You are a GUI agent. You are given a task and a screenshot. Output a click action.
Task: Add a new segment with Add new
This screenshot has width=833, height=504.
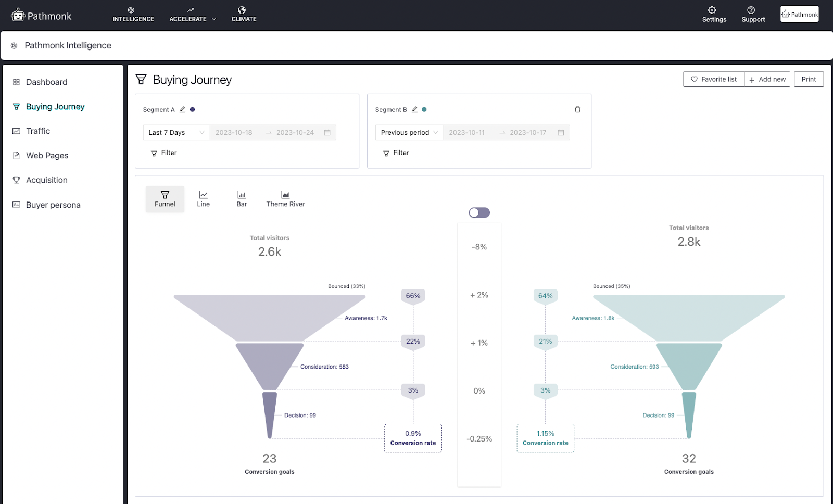[767, 79]
